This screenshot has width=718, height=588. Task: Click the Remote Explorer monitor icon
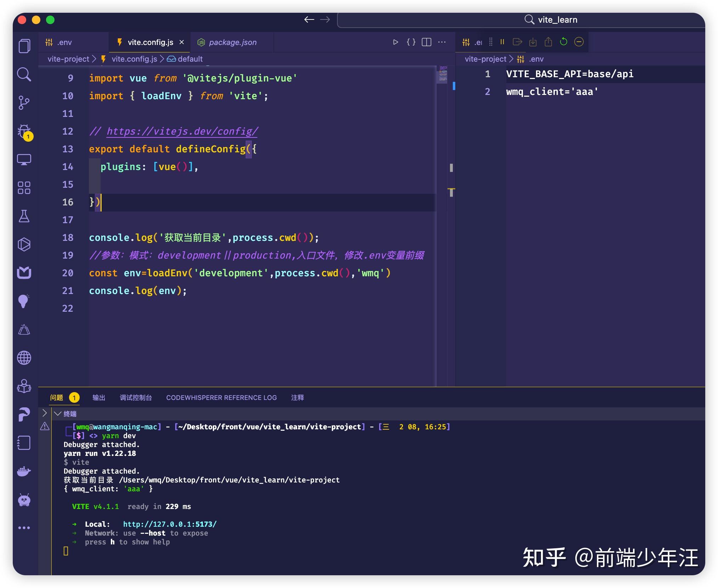pyautogui.click(x=24, y=159)
